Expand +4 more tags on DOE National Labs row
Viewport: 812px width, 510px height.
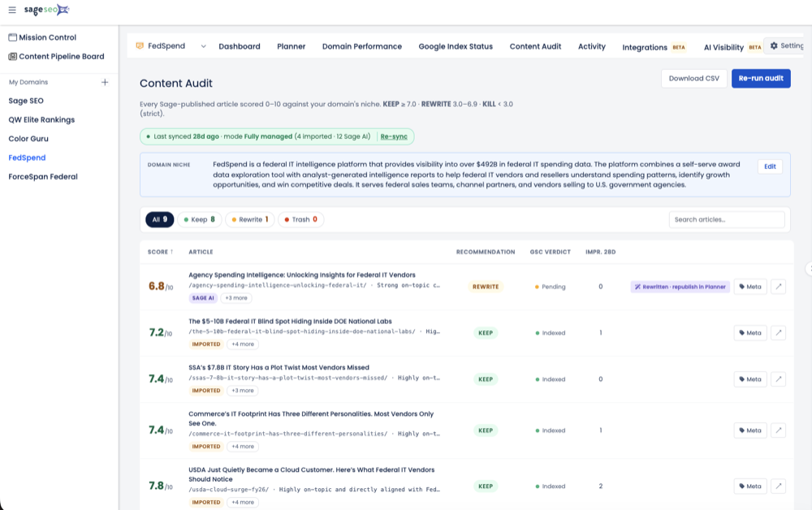coord(243,344)
